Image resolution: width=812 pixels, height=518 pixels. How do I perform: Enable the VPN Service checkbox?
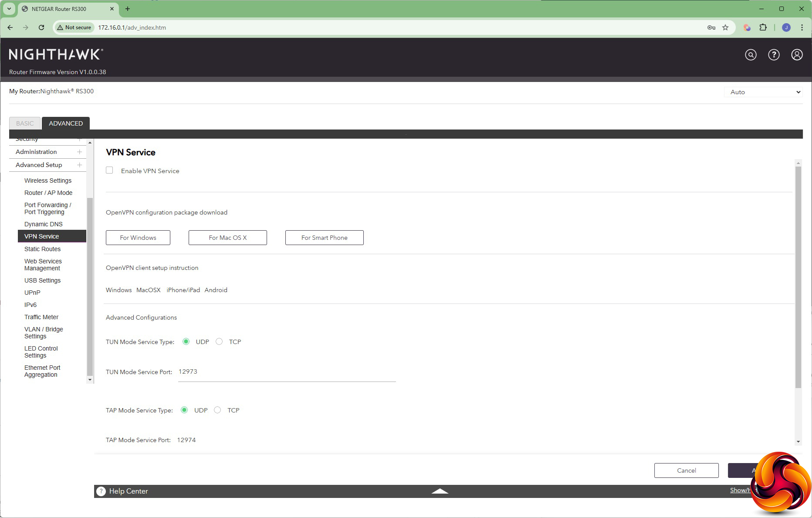(x=109, y=170)
